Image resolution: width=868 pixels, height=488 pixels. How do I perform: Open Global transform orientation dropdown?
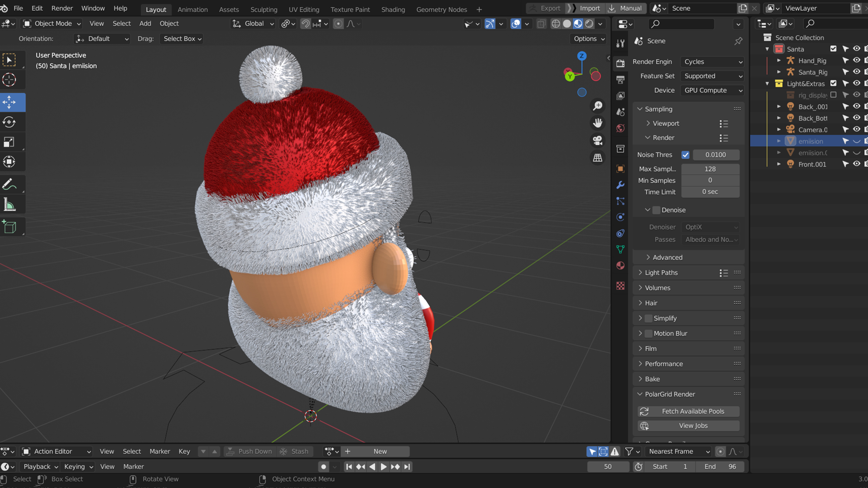click(x=253, y=24)
